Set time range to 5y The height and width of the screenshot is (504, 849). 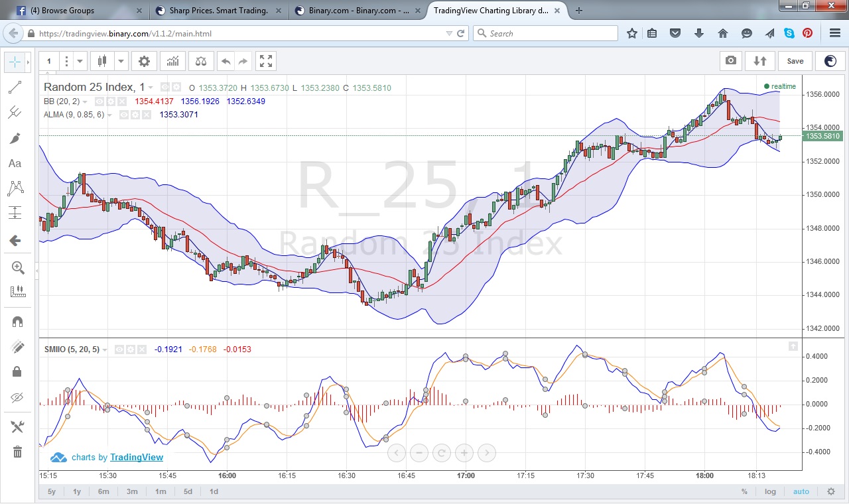click(52, 492)
